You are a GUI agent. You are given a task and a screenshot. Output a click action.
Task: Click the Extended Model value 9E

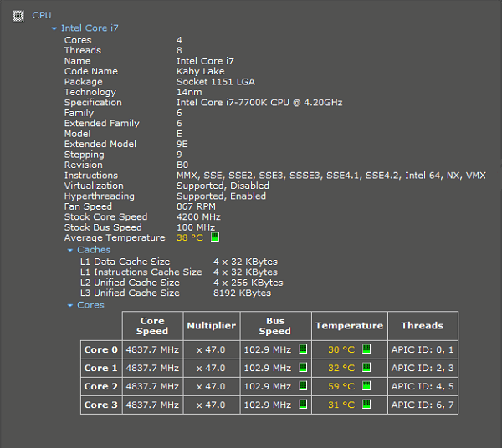[182, 145]
